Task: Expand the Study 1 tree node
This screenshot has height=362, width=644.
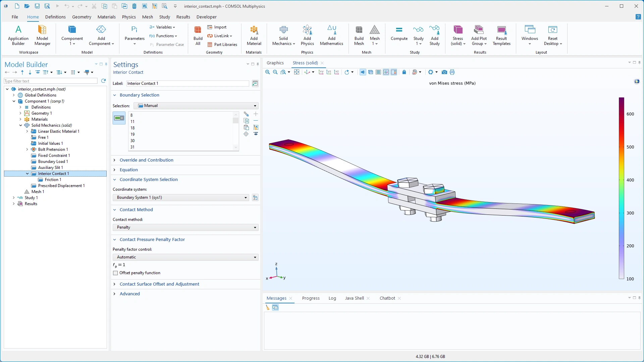Action: click(14, 198)
